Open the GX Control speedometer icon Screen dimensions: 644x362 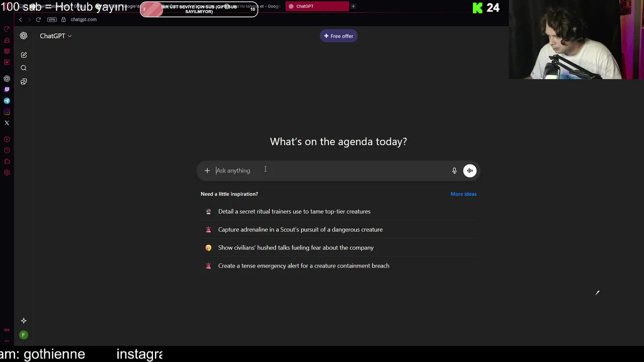(x=7, y=29)
